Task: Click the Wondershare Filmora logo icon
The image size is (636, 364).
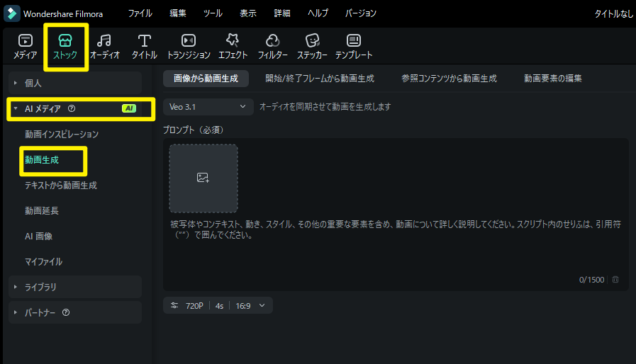Action: click(12, 13)
